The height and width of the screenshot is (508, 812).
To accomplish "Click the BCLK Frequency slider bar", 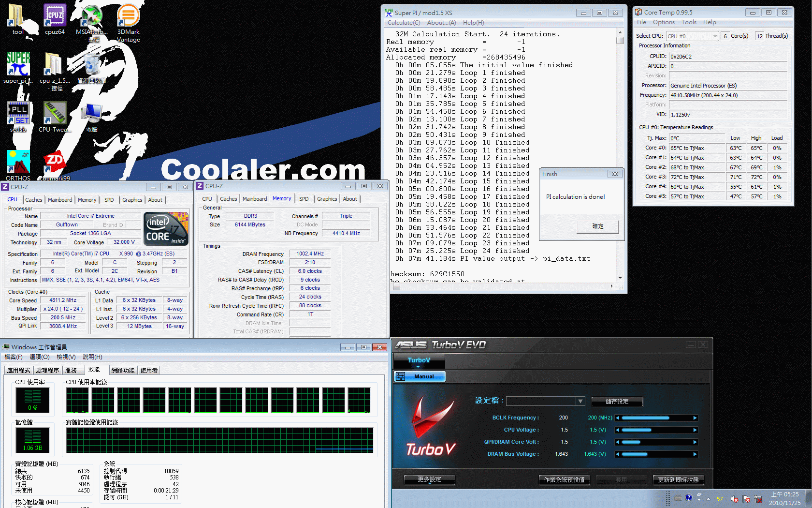I will click(x=656, y=418).
